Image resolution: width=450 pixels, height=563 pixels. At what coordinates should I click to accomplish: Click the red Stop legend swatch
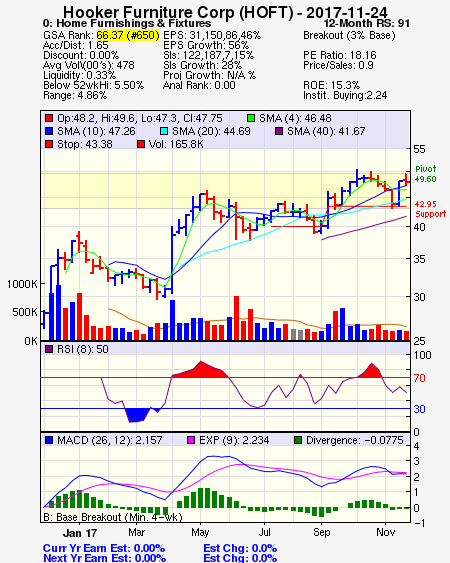tap(49, 144)
